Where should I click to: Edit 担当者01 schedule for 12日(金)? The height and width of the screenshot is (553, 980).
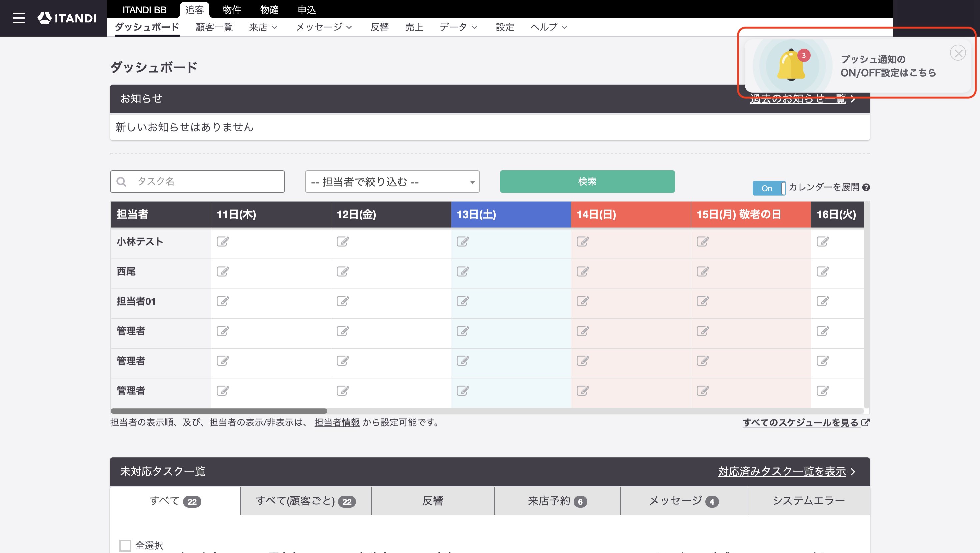(343, 301)
